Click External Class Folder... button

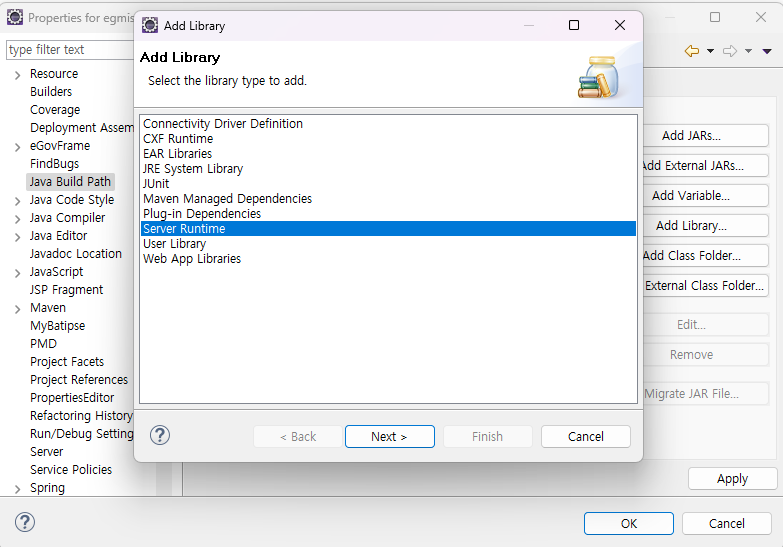705,285
